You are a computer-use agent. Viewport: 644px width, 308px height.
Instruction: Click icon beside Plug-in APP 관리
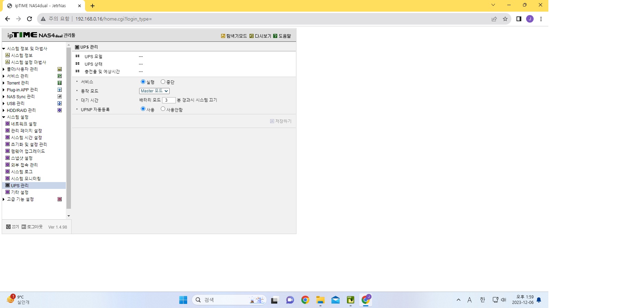click(60, 90)
